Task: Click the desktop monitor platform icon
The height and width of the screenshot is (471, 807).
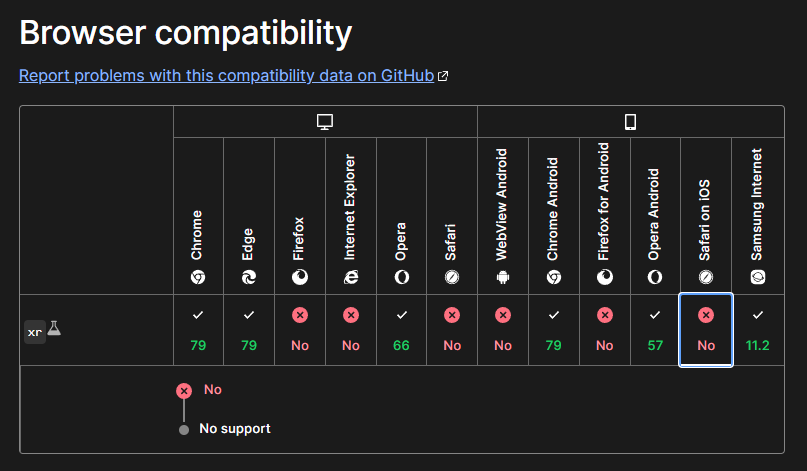Action: point(325,122)
